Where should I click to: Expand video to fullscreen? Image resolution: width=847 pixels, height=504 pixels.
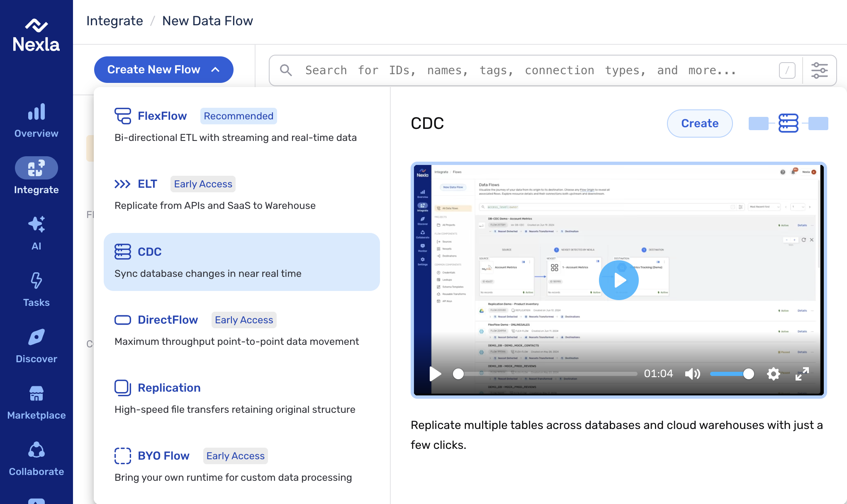(x=802, y=374)
